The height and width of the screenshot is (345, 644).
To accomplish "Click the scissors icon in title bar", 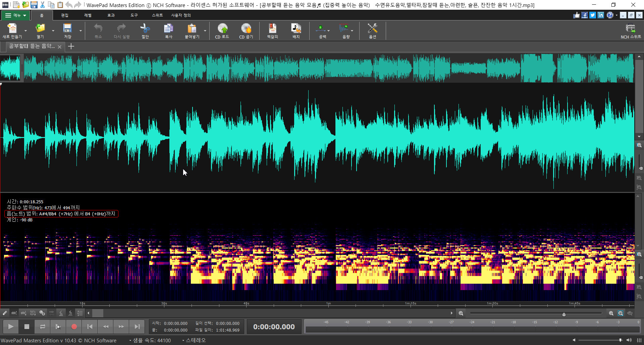I will (43, 5).
